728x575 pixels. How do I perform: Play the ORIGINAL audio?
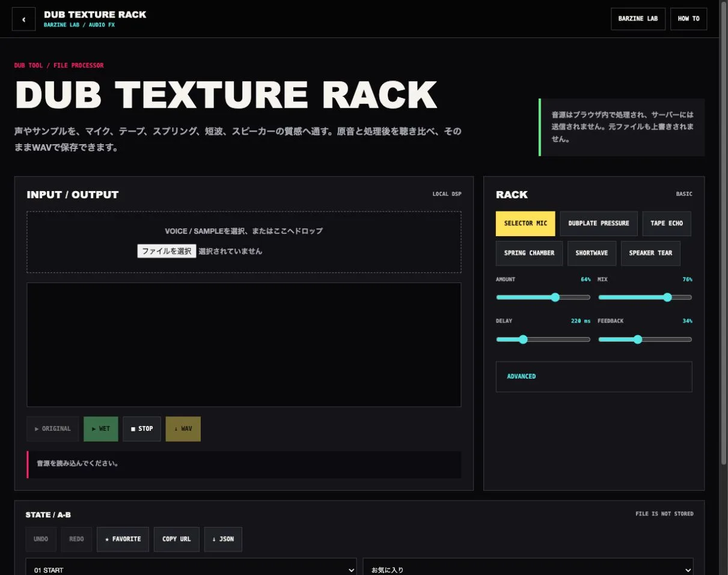coord(53,429)
